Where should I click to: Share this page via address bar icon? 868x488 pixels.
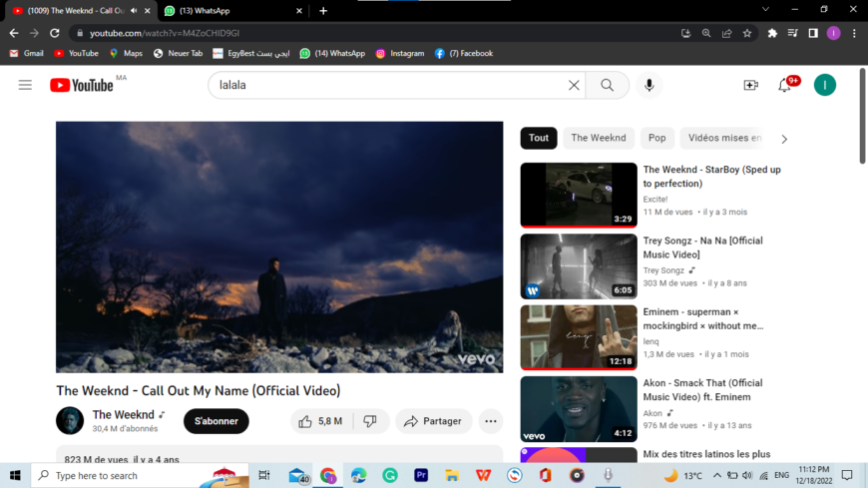coord(727,33)
